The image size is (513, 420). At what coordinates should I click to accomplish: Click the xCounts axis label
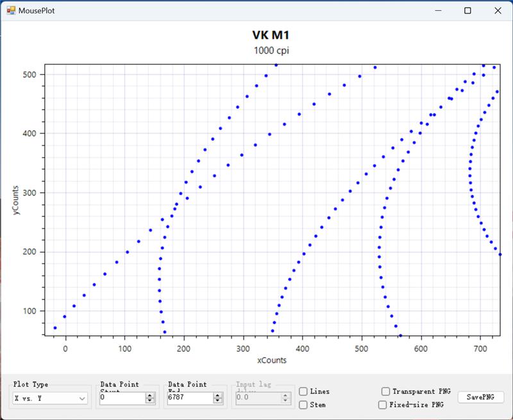pos(271,360)
